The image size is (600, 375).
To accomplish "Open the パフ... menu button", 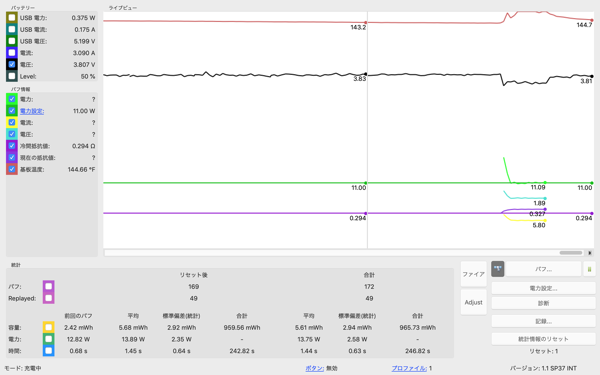I will click(543, 269).
